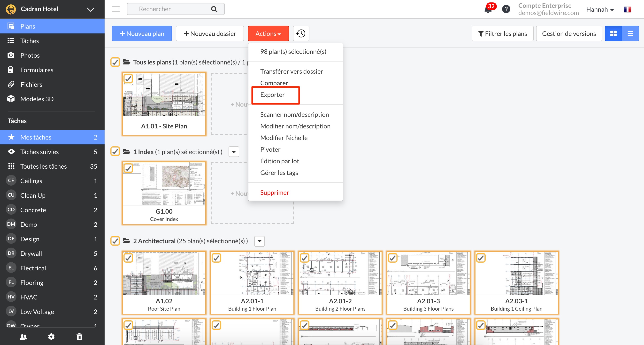644x345 pixels.
Task: Click the help question mark icon
Action: coord(506,9)
